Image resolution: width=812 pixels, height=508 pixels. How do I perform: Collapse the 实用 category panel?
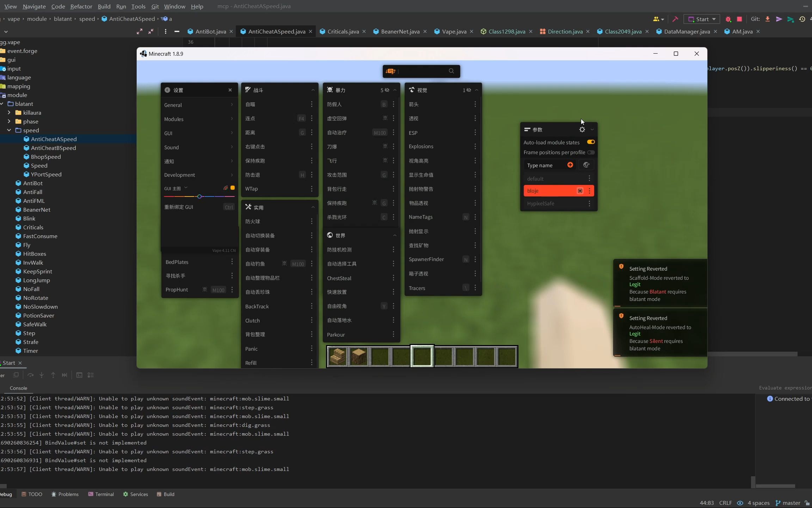(x=313, y=207)
